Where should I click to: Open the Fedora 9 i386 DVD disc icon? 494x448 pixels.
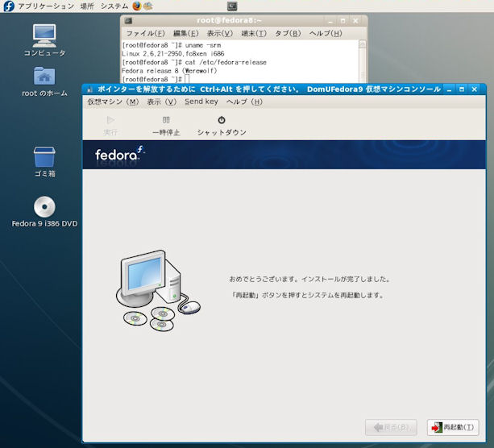click(x=44, y=206)
